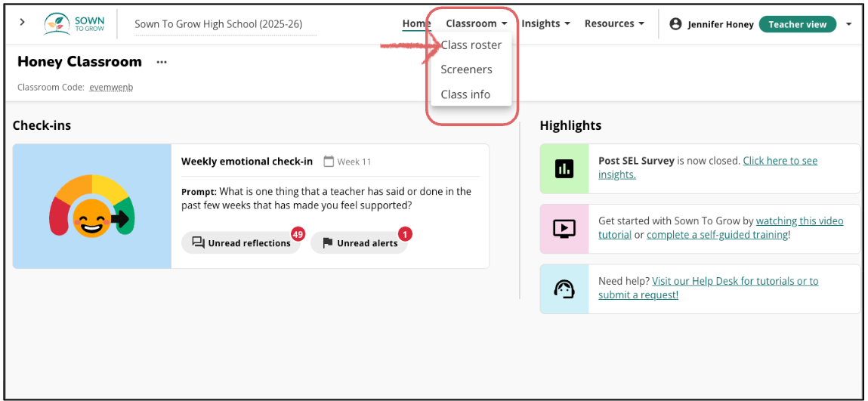Toggle the Teacher view badge
Image resolution: width=868 pixels, height=401 pixels.
point(797,24)
